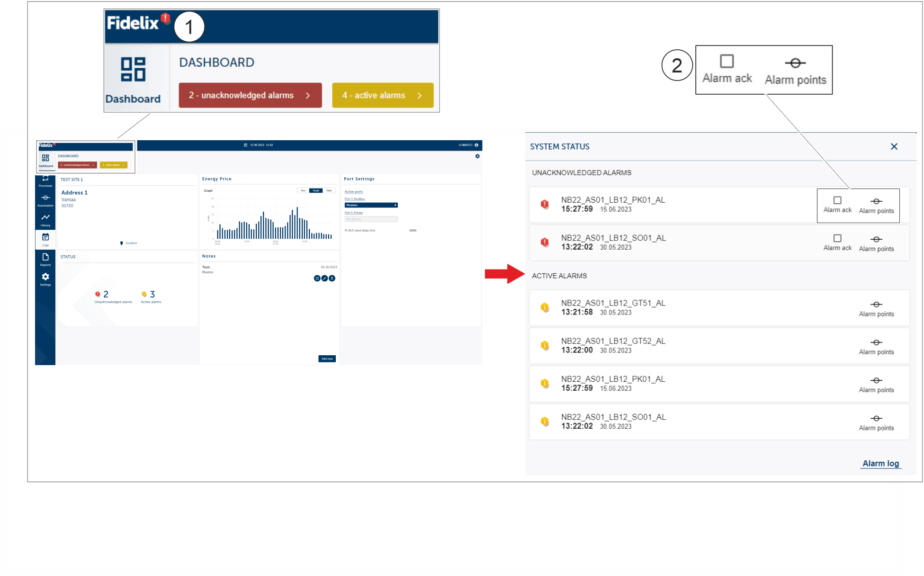Click the Testi note title

[206, 267]
